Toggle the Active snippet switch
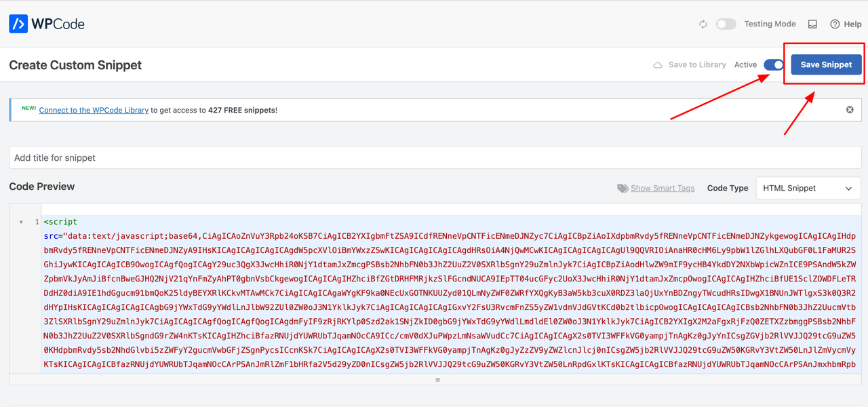Screen dimensions: 868x407 pyautogui.click(x=774, y=65)
